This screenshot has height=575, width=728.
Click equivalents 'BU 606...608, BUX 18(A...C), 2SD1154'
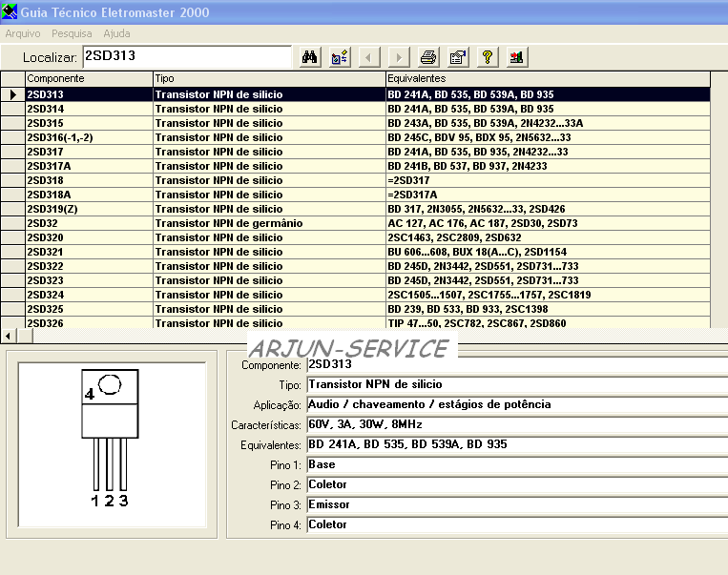click(548, 252)
